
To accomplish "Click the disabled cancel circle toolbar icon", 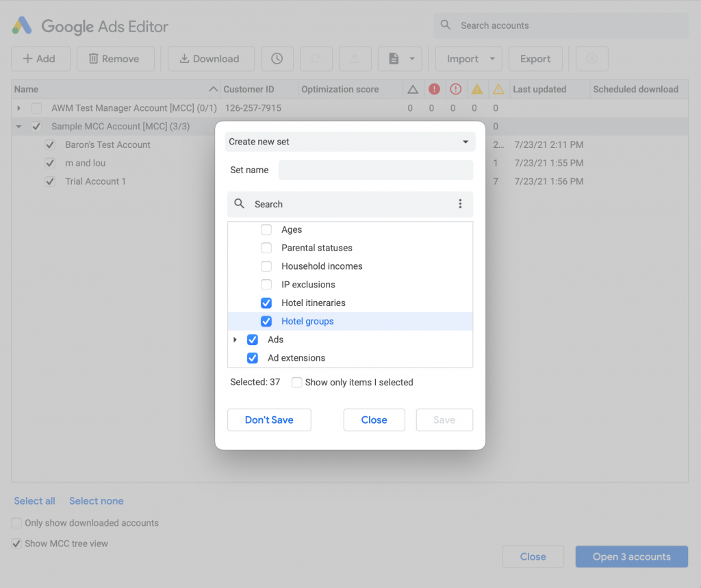I will 592,59.
